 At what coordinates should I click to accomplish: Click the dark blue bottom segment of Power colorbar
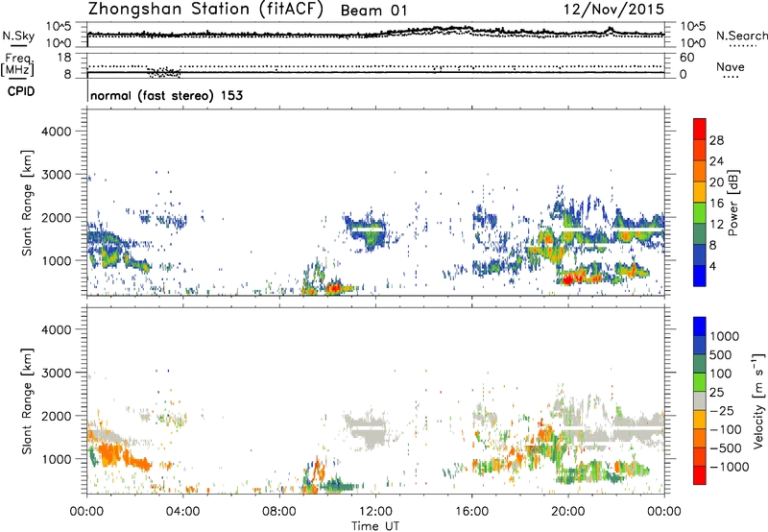700,276
